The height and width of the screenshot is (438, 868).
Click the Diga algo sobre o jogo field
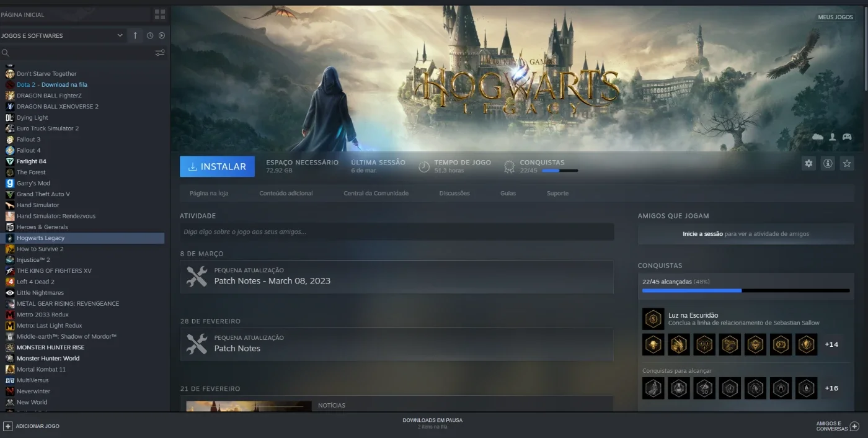[397, 231]
